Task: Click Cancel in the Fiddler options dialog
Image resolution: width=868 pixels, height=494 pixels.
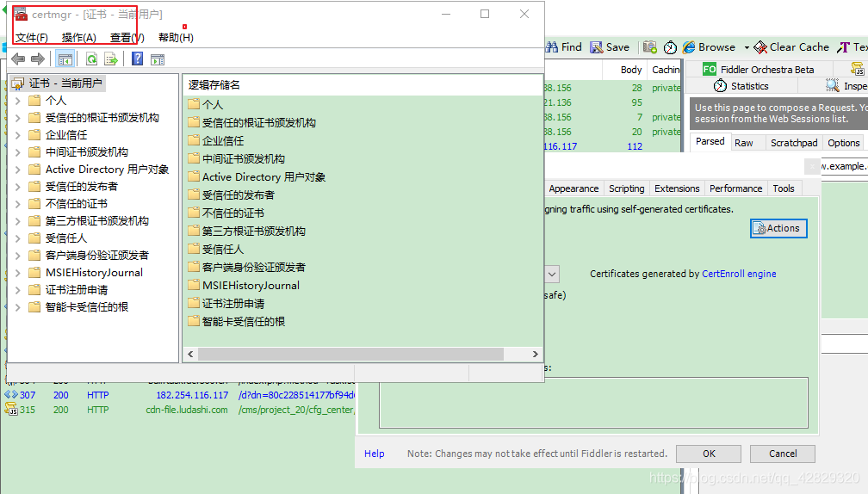Action: [783, 454]
